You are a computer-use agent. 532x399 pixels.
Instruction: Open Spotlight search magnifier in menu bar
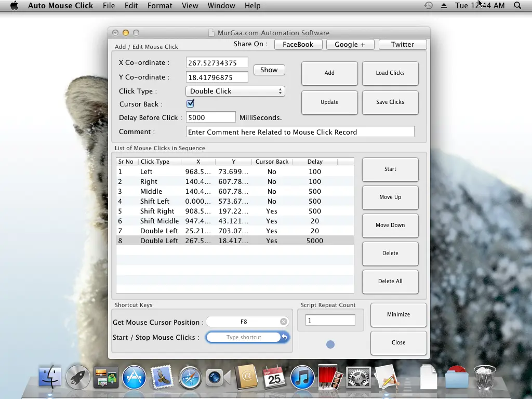[x=517, y=6]
